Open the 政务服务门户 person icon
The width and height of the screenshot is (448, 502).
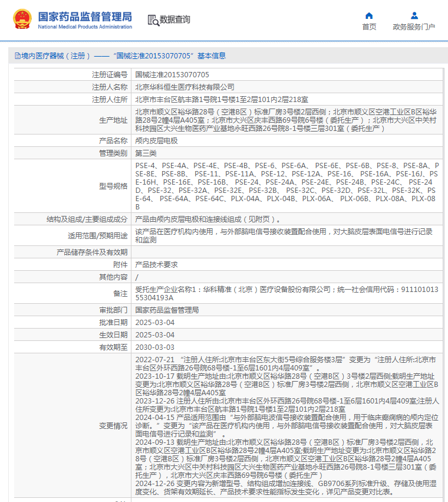point(414,15)
